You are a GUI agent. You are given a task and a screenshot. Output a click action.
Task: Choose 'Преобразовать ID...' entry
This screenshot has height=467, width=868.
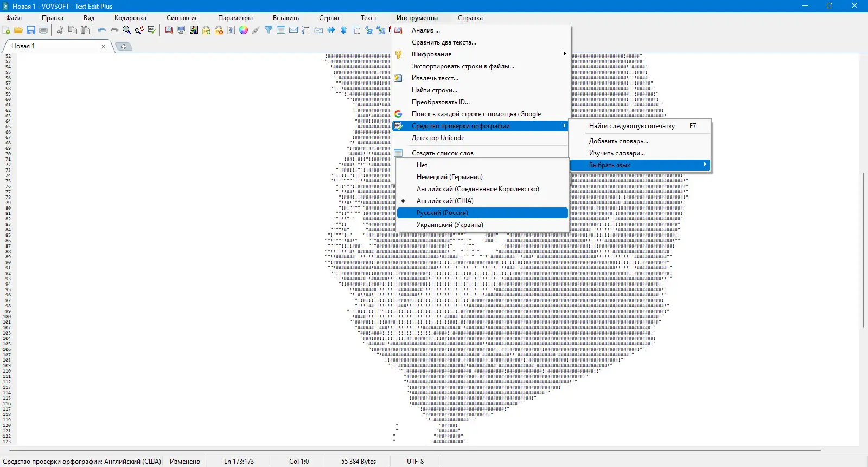480,102
